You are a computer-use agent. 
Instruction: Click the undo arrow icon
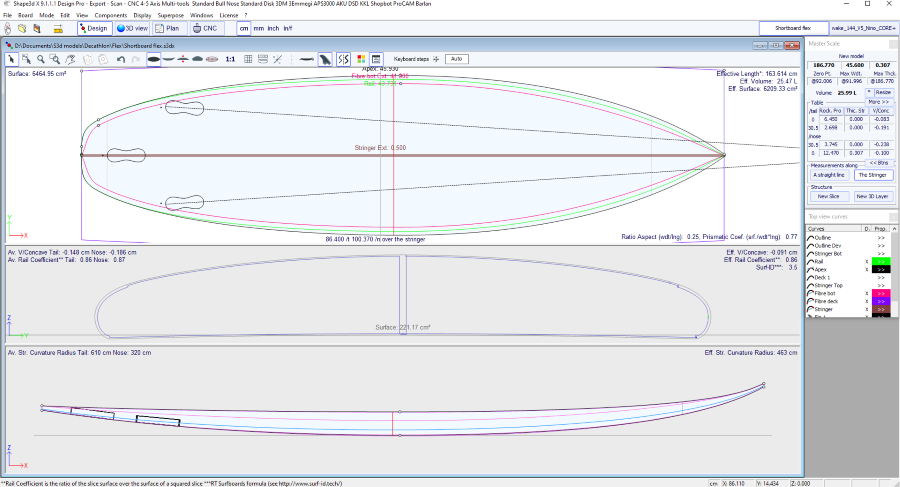[121, 60]
